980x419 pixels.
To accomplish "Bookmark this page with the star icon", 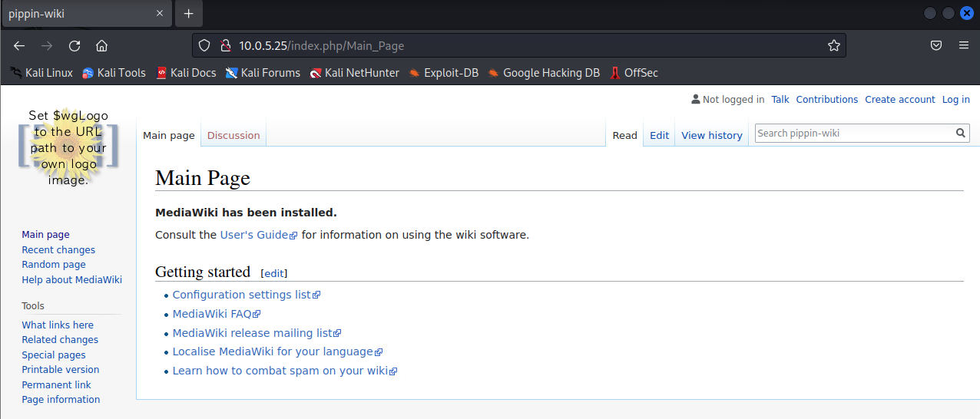I will [x=834, y=45].
